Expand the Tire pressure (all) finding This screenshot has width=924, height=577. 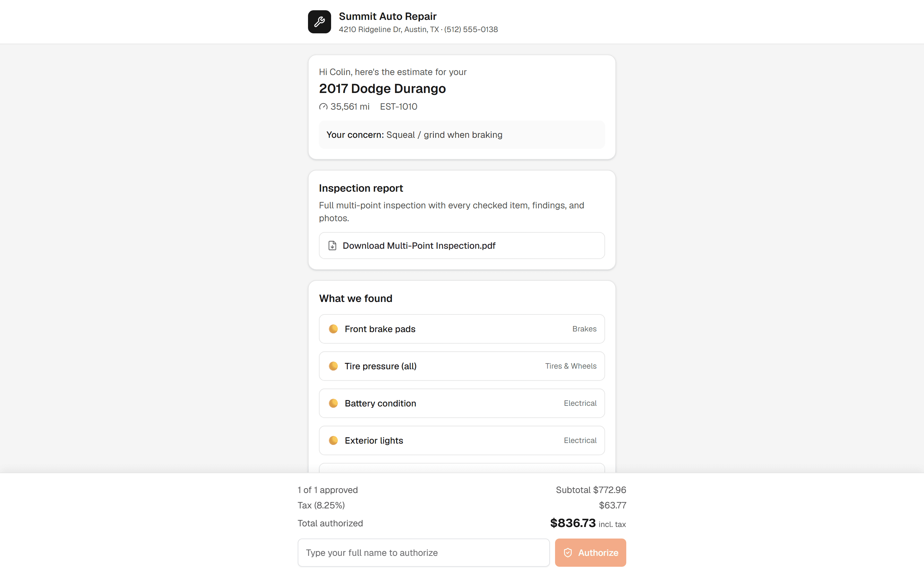[462, 366]
